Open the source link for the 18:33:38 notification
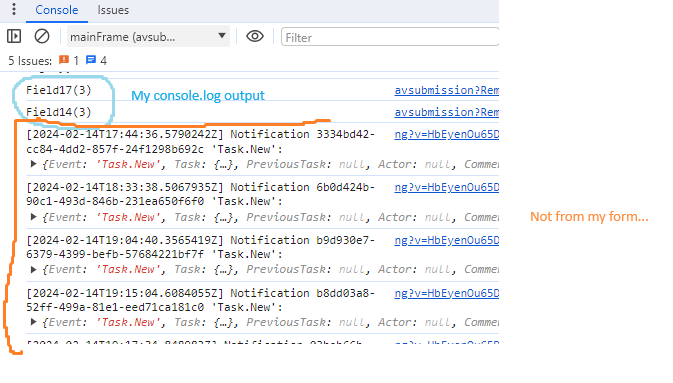This screenshot has height=383, width=673. click(x=446, y=187)
